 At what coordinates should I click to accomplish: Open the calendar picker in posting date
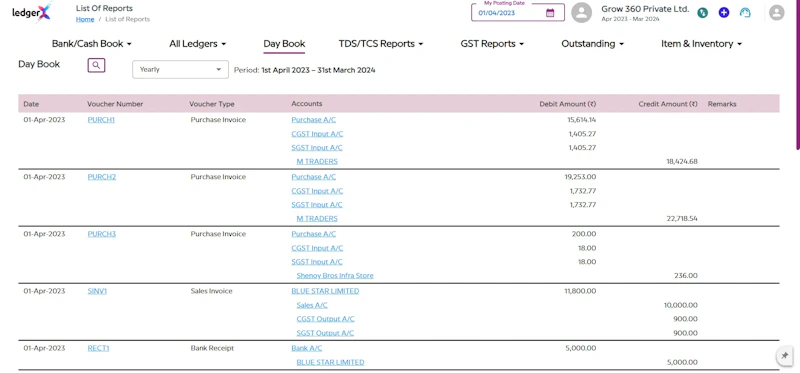550,13
